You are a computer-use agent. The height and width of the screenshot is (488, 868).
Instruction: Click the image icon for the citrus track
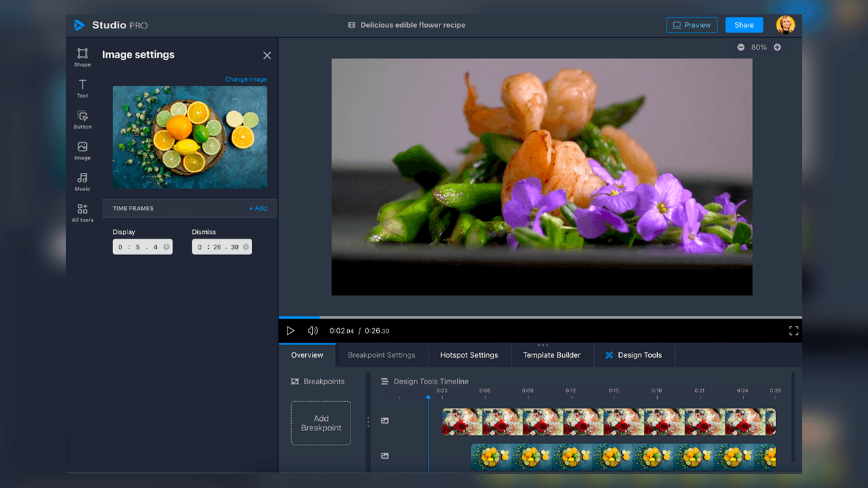(385, 456)
